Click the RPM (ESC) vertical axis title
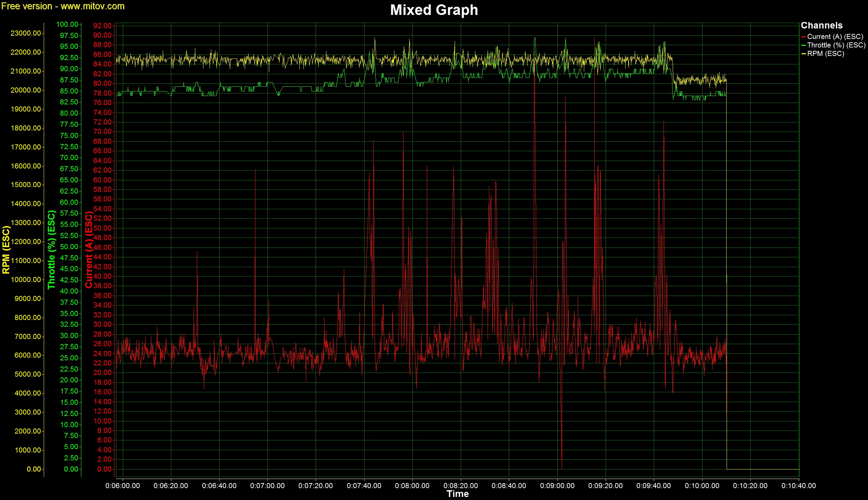The width and height of the screenshot is (868, 500). click(6, 249)
